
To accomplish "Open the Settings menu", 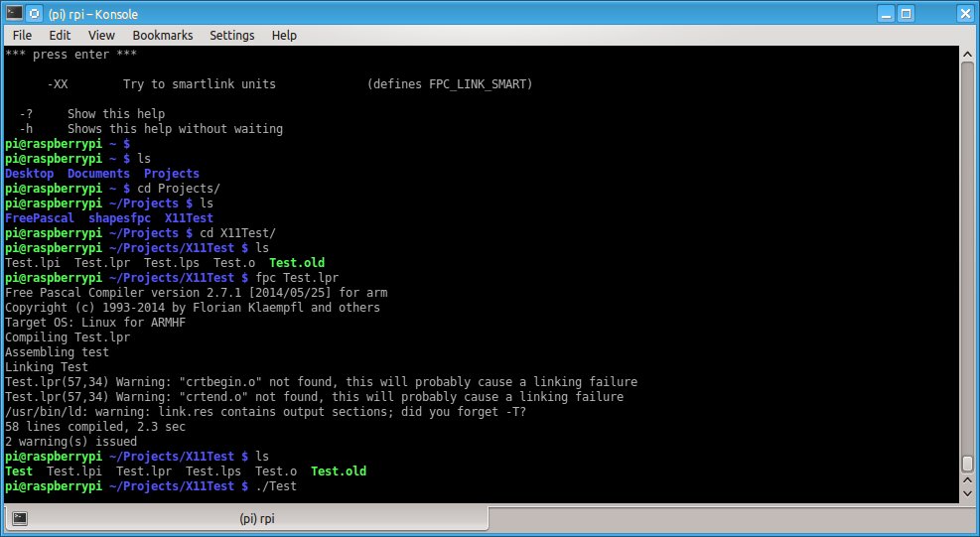I will click(231, 35).
